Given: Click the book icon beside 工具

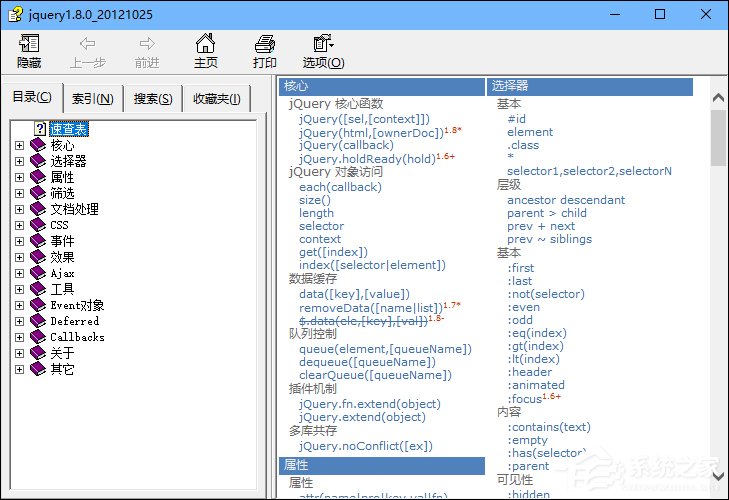Looking at the screenshot, I should 38,289.
